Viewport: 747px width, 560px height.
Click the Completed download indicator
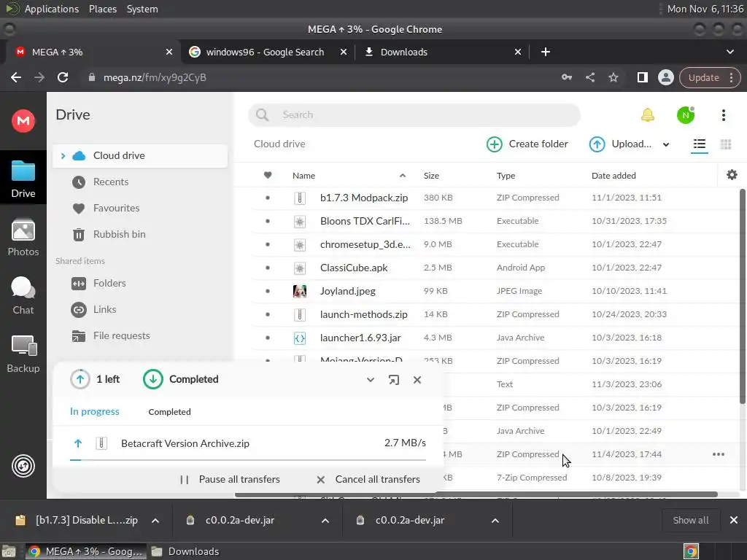[x=181, y=379]
